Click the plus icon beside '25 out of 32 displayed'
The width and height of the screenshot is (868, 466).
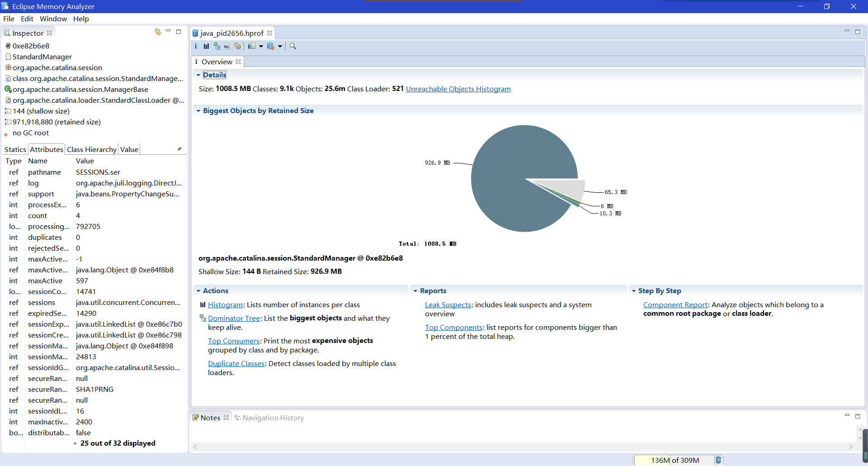[75, 443]
